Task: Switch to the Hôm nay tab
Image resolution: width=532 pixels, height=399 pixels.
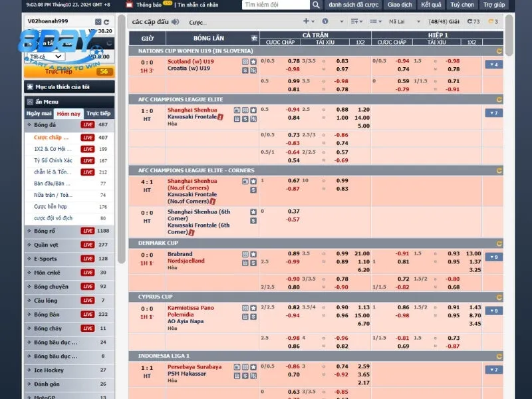Action: pos(68,114)
